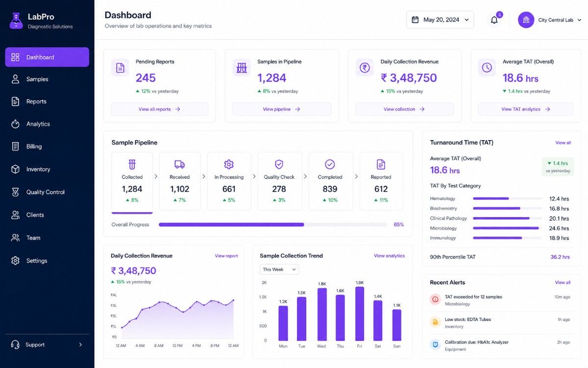Click the rupee icon in the revenue card
Viewport: 588px width, 368px height.
coord(365,68)
